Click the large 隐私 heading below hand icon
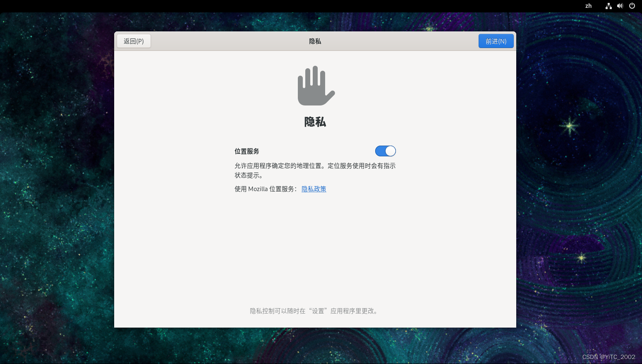This screenshot has width=642, height=364. [x=315, y=122]
